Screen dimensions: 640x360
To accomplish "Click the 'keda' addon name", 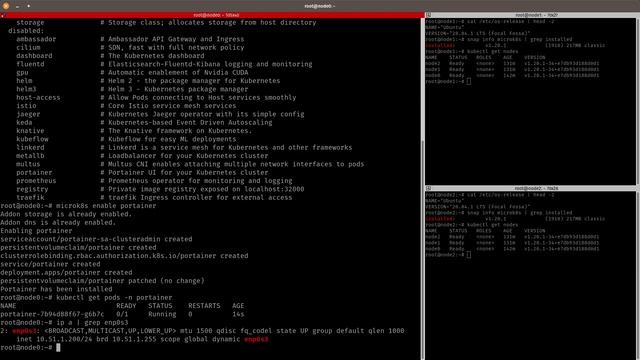I will click(24, 122).
